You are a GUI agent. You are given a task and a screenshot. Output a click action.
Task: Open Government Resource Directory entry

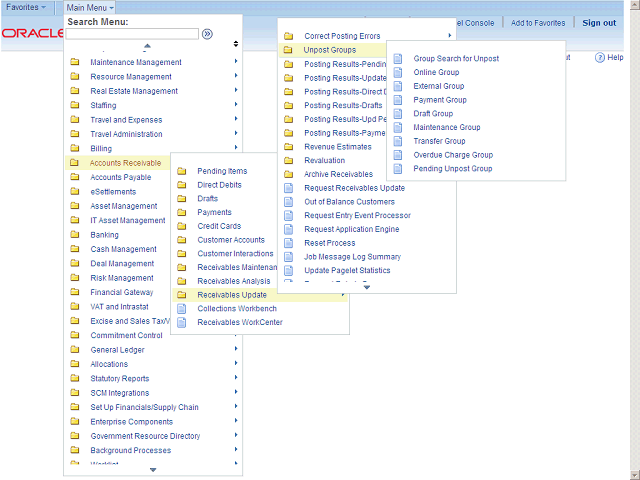coord(145,436)
